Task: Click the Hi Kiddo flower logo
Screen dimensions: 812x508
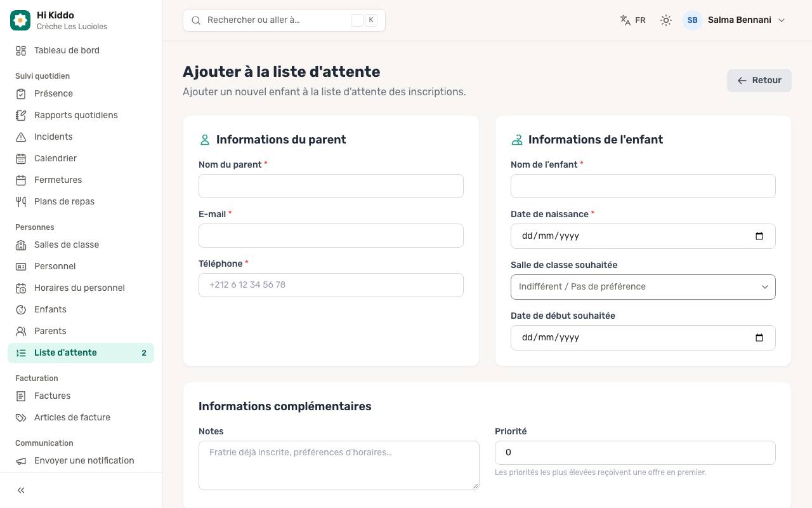Action: 20,20
